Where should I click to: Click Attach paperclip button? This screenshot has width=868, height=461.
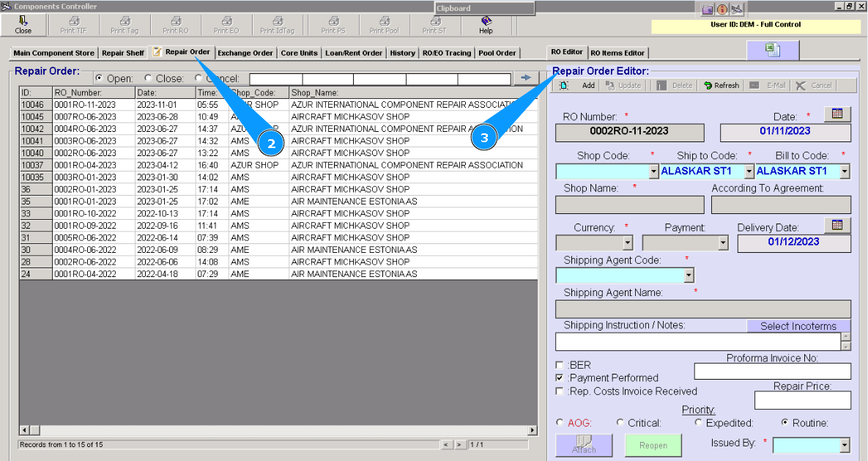tap(584, 445)
